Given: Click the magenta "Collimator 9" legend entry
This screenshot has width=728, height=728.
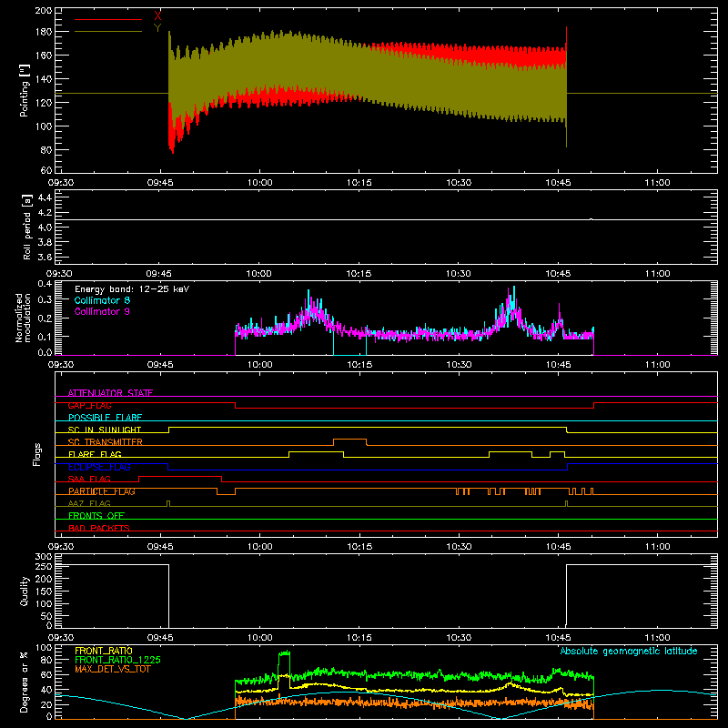Looking at the screenshot, I should [102, 311].
